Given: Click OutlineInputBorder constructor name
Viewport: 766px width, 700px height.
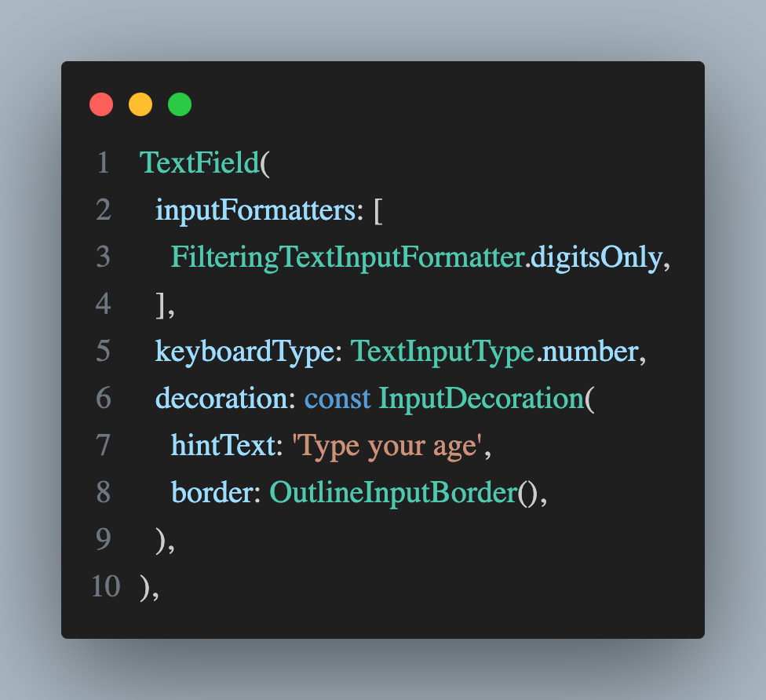Looking at the screenshot, I should [394, 492].
